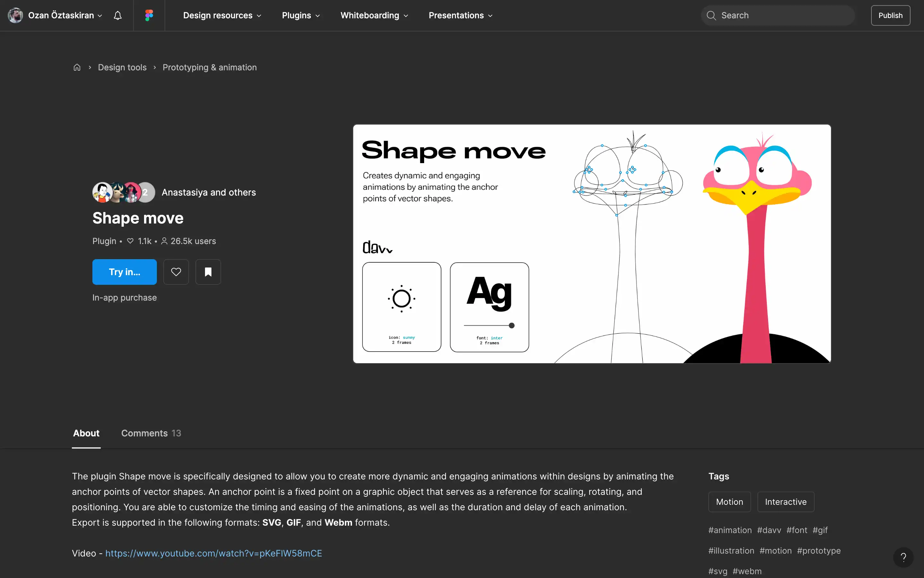
Task: Switch to the About tab
Action: click(86, 433)
